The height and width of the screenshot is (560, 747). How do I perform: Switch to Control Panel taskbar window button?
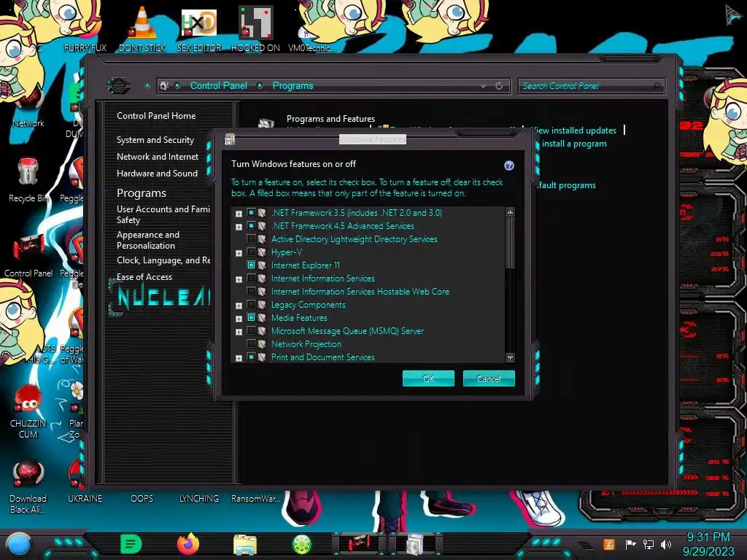click(x=359, y=544)
